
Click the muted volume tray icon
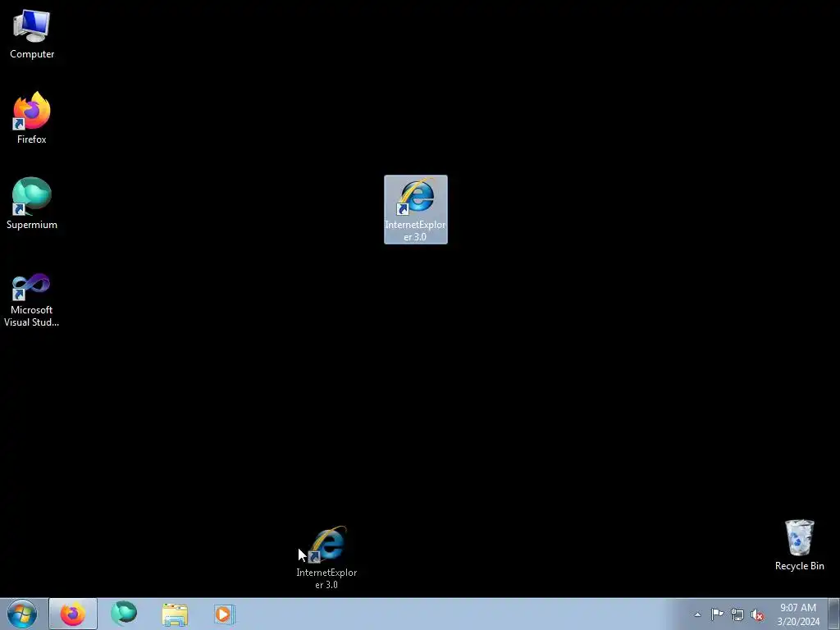757,614
